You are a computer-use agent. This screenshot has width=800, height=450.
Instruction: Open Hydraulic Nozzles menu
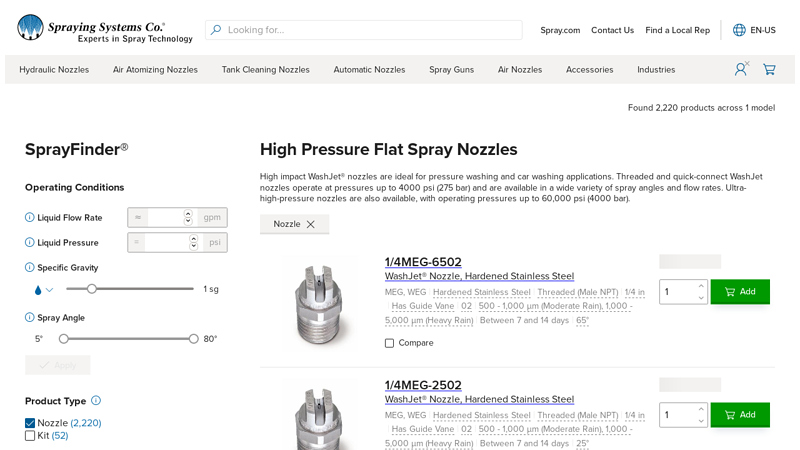click(x=54, y=69)
